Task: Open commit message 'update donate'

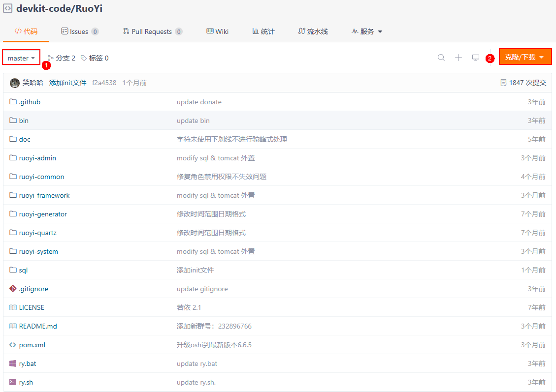Action: click(x=199, y=102)
